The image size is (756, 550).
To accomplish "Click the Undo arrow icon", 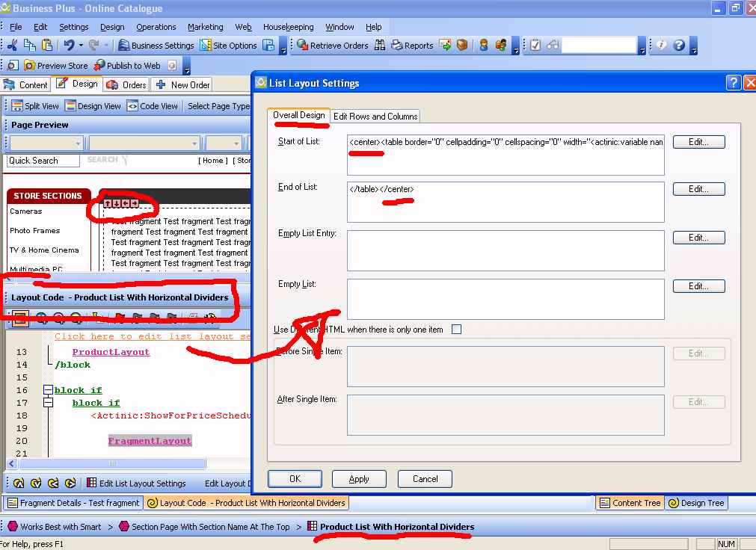I will pyautogui.click(x=69, y=46).
